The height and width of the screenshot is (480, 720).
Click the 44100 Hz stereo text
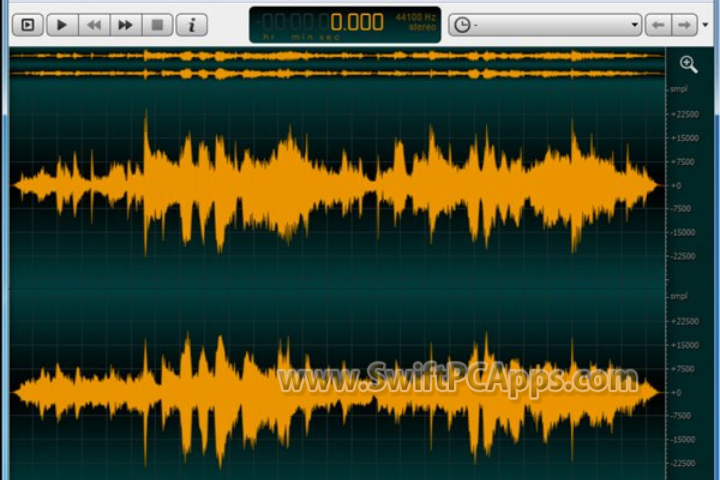416,22
